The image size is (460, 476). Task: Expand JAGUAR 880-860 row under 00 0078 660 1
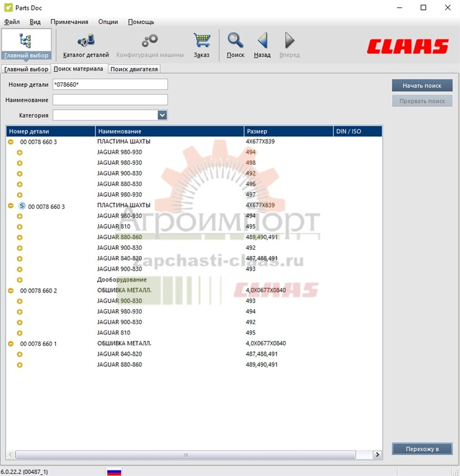[20, 365]
